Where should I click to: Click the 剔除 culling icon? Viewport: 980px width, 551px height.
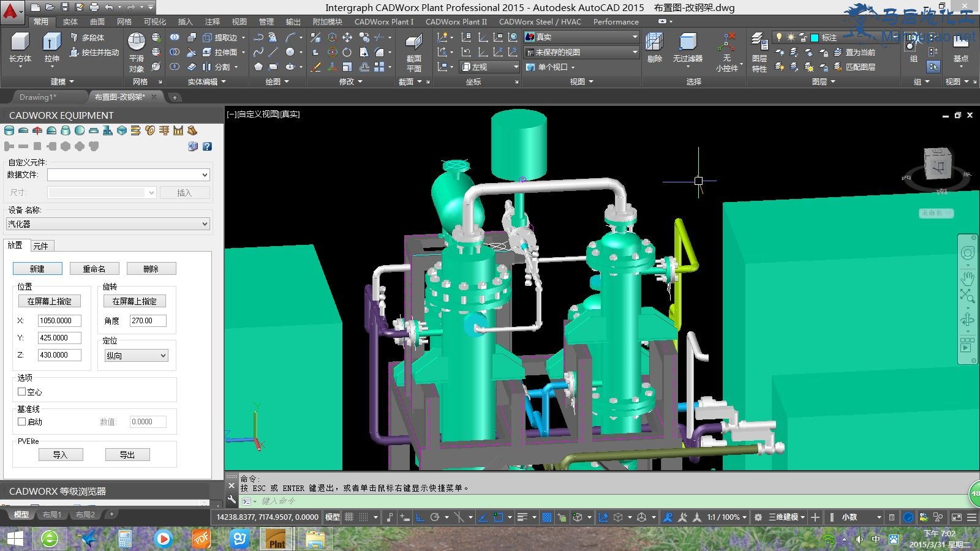coord(655,48)
